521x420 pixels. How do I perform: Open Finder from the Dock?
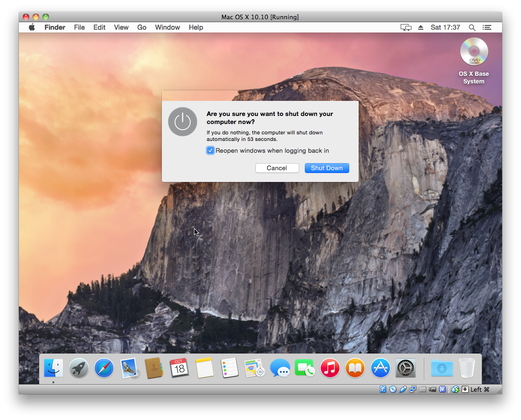pyautogui.click(x=53, y=368)
